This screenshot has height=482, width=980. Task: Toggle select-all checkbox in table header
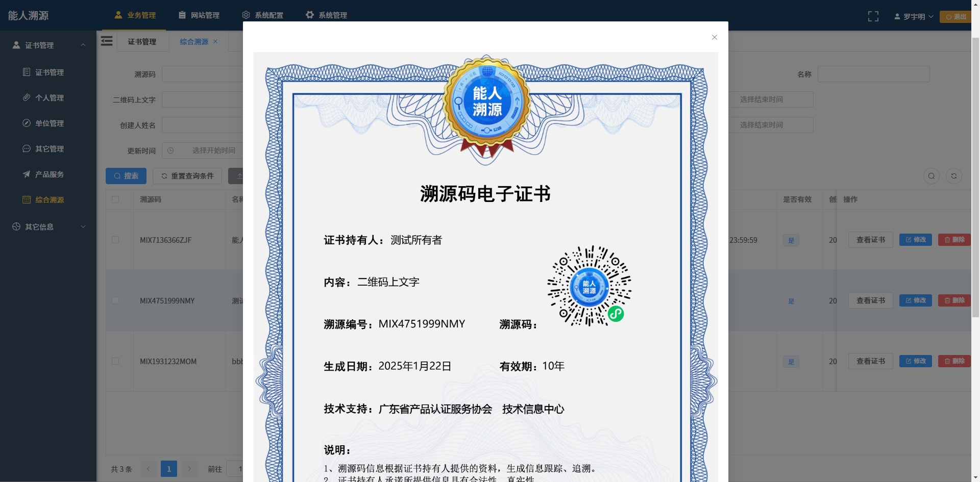pyautogui.click(x=115, y=199)
